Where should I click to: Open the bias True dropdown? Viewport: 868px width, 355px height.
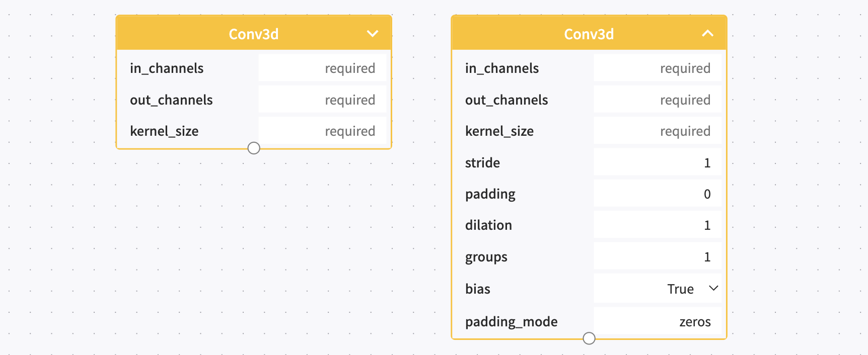point(658,289)
